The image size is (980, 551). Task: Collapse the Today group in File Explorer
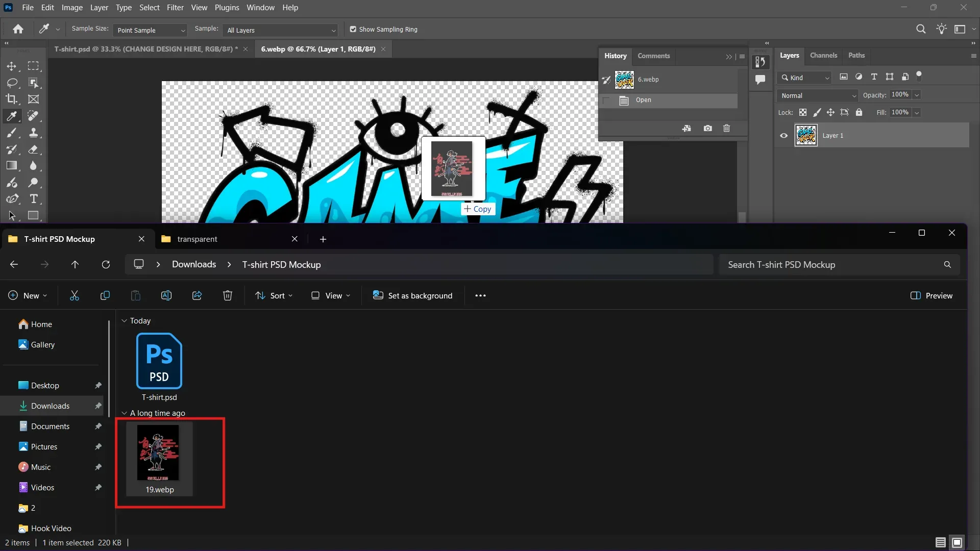coord(124,321)
